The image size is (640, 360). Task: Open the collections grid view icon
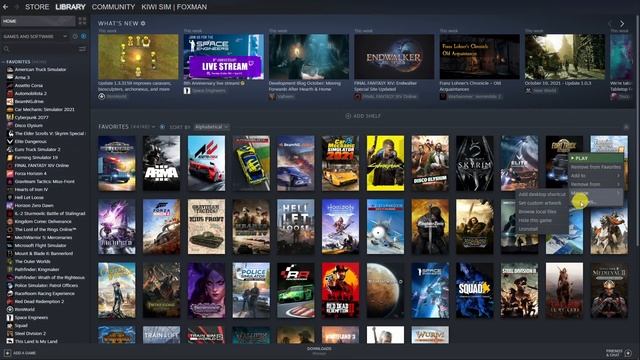(x=82, y=21)
